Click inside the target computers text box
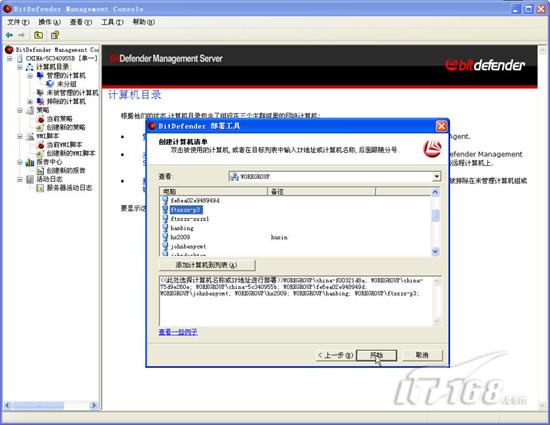Image resolution: width=550 pixels, height=425 pixels. (297, 301)
